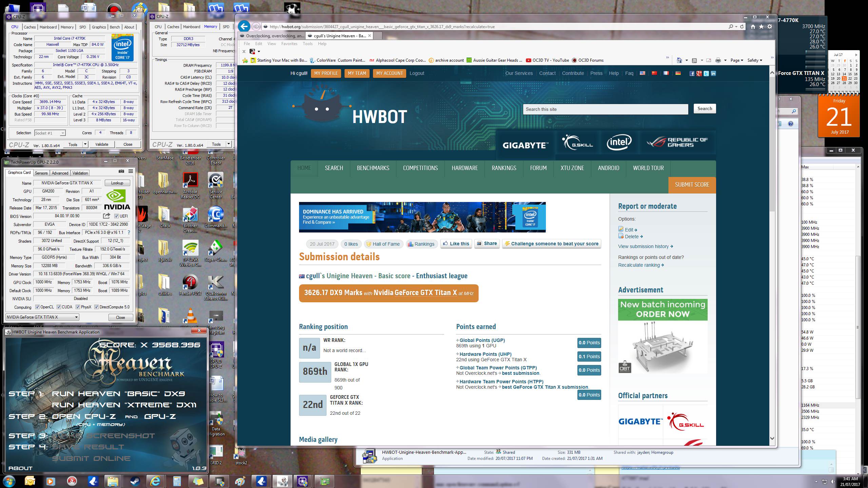
Task: Expand the browser address bar search dropdown
Action: 736,27
